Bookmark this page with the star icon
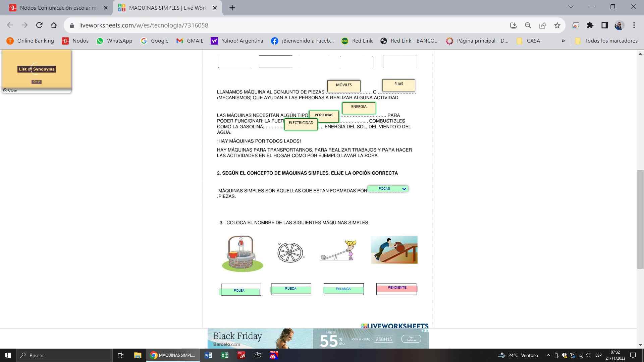Image resolution: width=644 pixels, height=362 pixels. click(x=557, y=25)
